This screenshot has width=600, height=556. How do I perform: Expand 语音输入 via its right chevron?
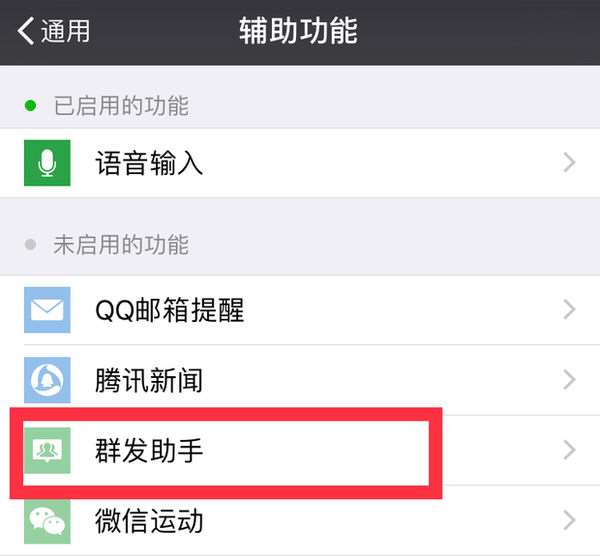569,163
